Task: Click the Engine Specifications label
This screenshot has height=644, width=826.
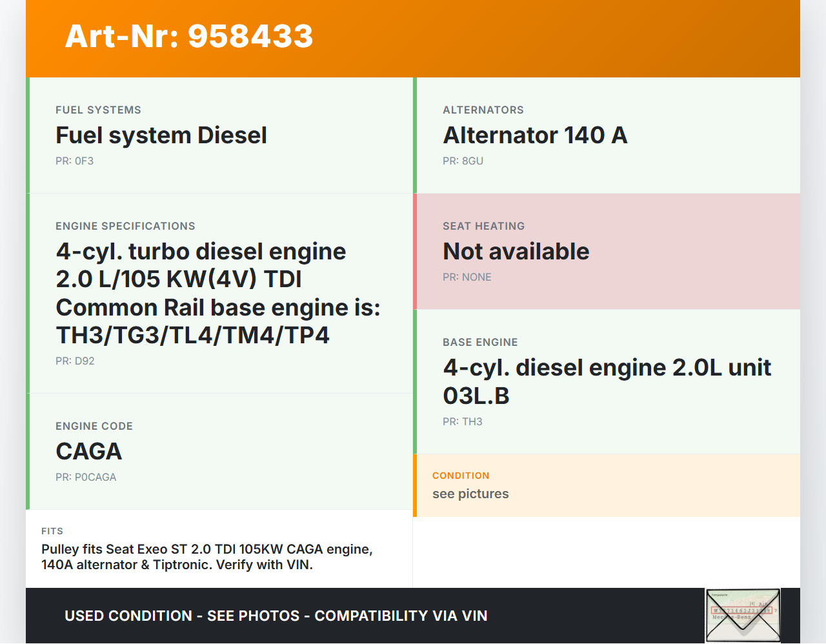Action: pos(125,226)
